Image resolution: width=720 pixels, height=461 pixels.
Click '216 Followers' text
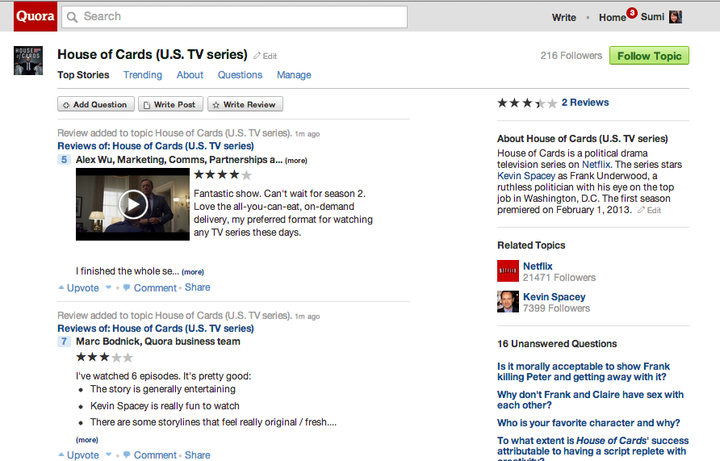point(571,56)
